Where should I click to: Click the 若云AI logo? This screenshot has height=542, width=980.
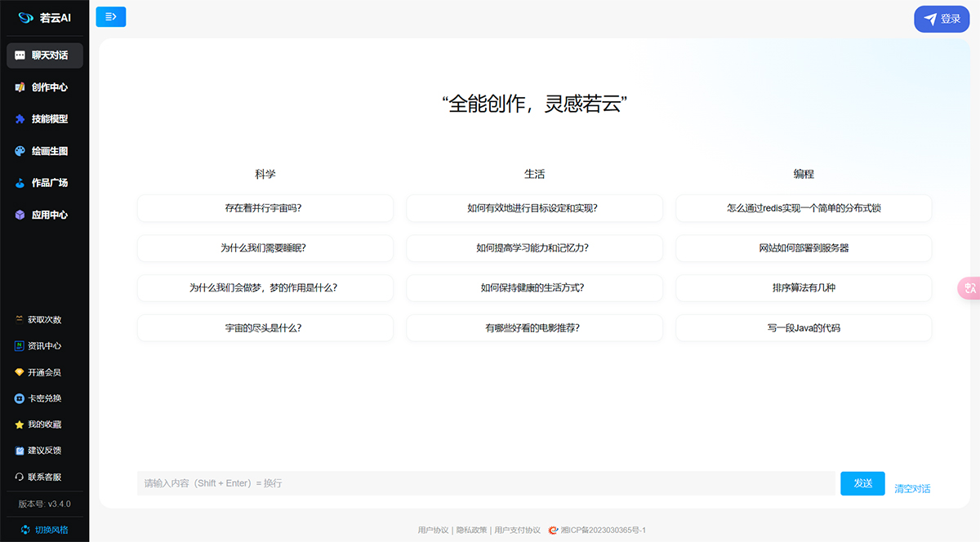coord(45,16)
